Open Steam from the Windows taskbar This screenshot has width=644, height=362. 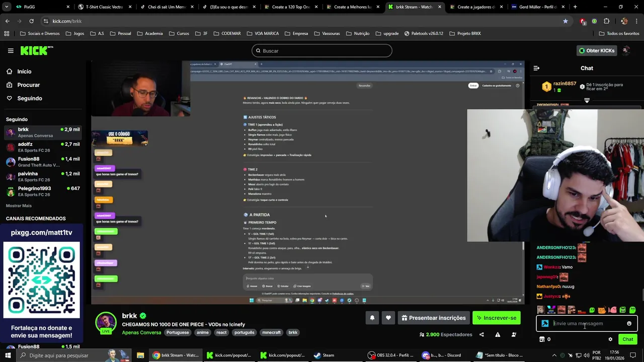point(324,355)
